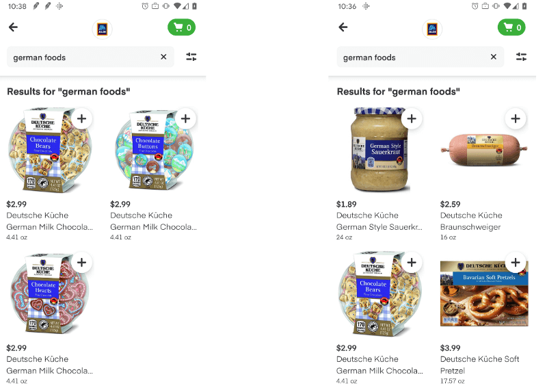
Task: Open the green cart on 10:36 screen
Action: [x=511, y=27]
